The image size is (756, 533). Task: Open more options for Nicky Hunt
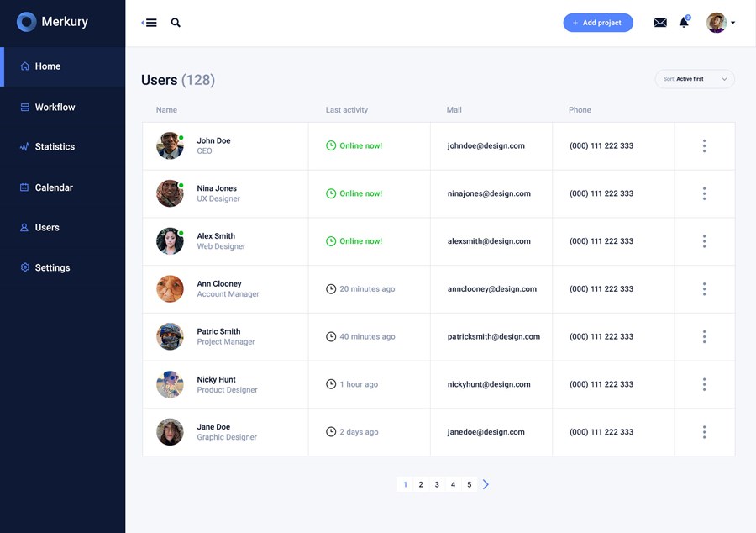(704, 384)
